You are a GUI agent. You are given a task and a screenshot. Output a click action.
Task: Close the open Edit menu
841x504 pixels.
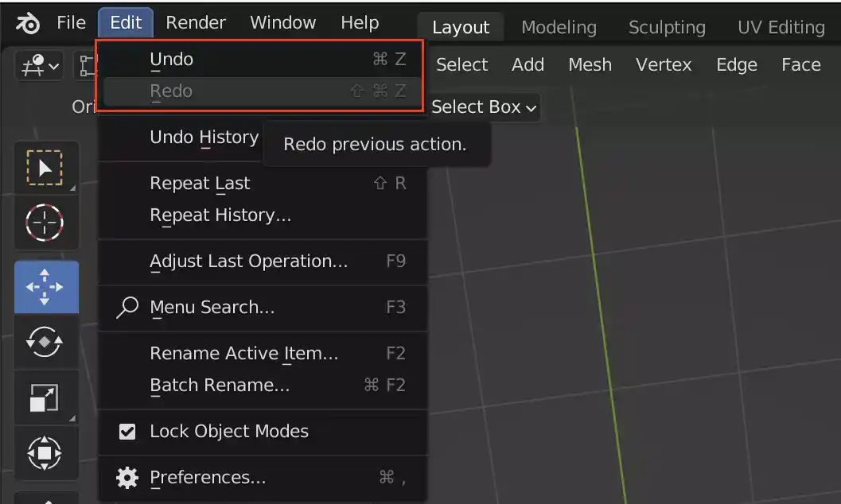pos(126,22)
